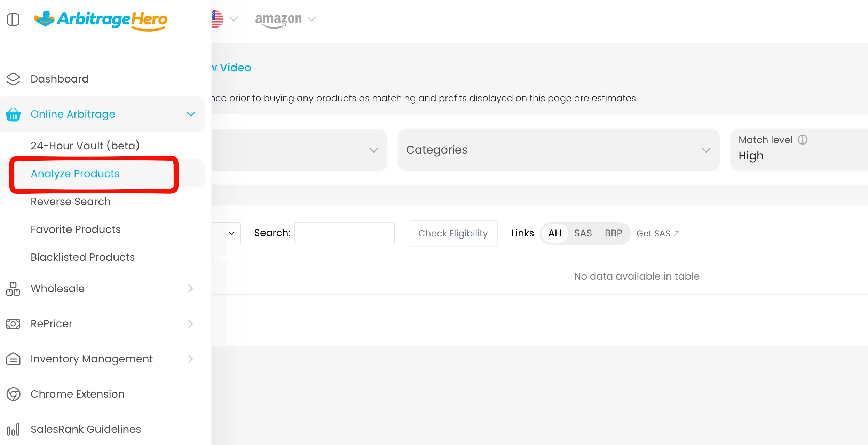Click the 'No data available in table' text
This screenshot has height=445, width=868.
(x=637, y=276)
